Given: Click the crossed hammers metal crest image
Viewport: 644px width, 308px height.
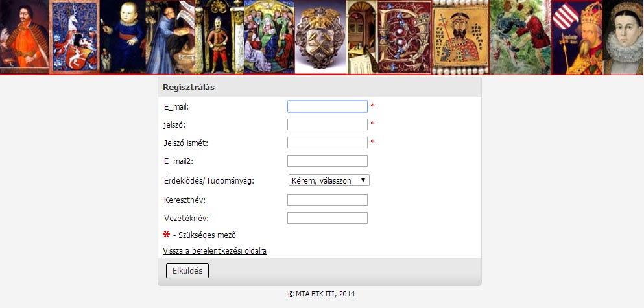Looking at the screenshot, I should 320,37.
